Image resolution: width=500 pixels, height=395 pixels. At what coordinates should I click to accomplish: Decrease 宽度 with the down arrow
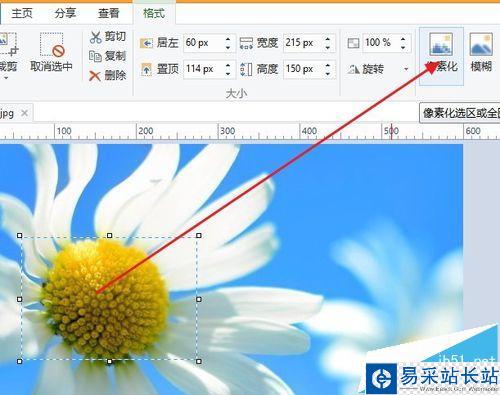[x=328, y=47]
